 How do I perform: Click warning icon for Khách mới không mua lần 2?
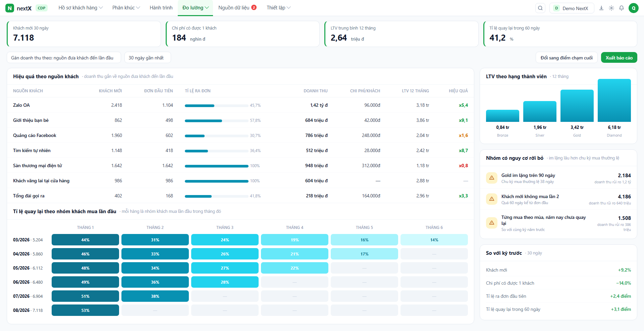492,199
